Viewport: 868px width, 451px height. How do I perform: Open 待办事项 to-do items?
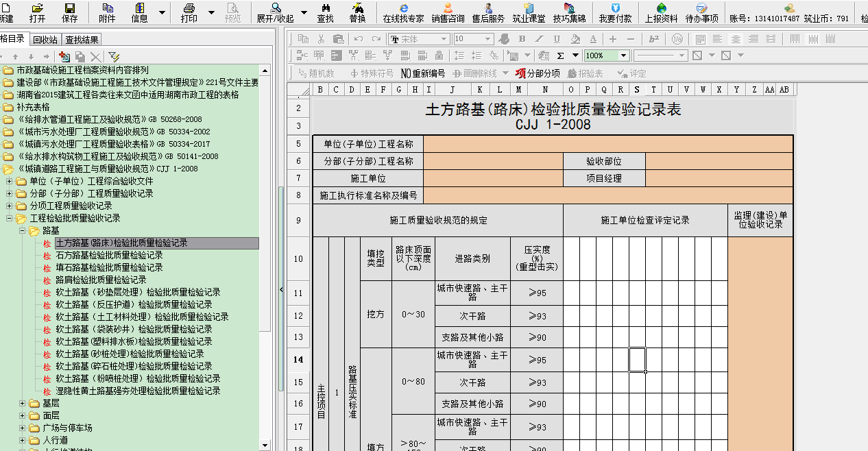coord(701,12)
